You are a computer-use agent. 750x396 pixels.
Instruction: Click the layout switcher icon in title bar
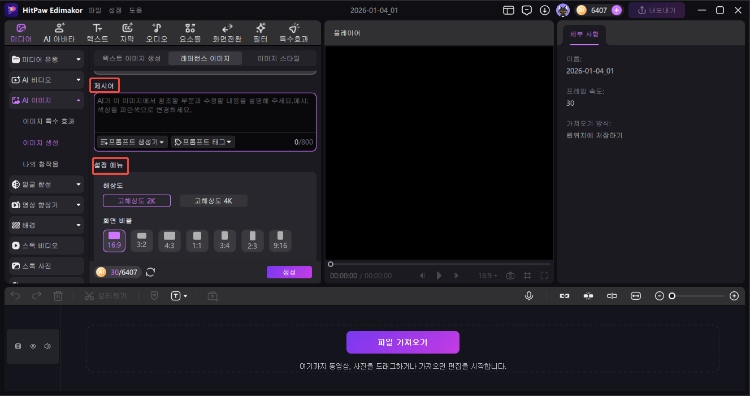(x=508, y=10)
